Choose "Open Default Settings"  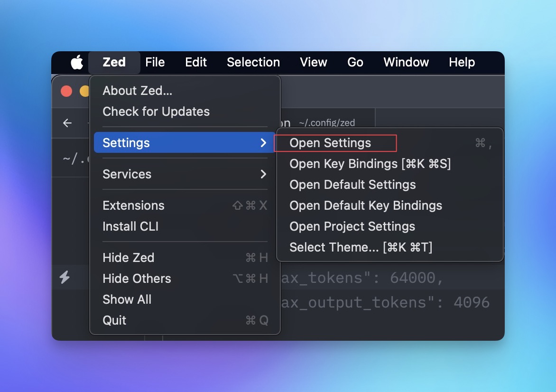tap(352, 185)
